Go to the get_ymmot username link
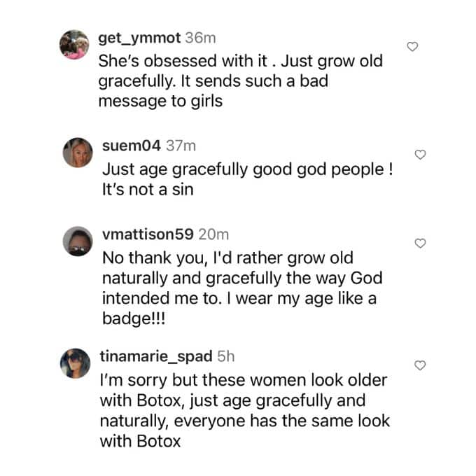This screenshot has height=476, width=476. [140, 38]
